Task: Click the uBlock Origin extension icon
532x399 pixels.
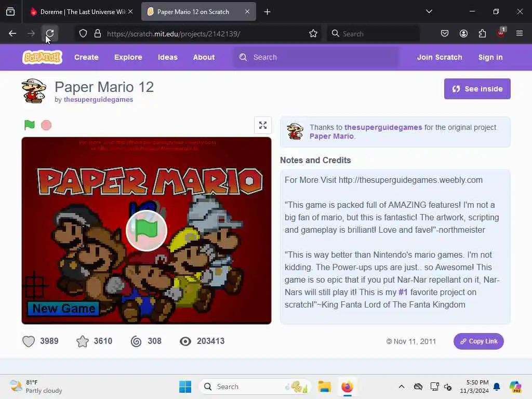Action: [x=501, y=33]
